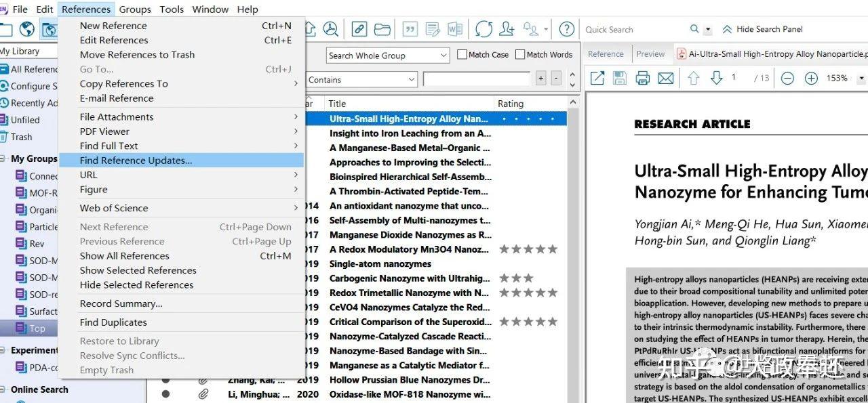Switch to Online Search Mode globe icon

pyautogui.click(x=26, y=29)
